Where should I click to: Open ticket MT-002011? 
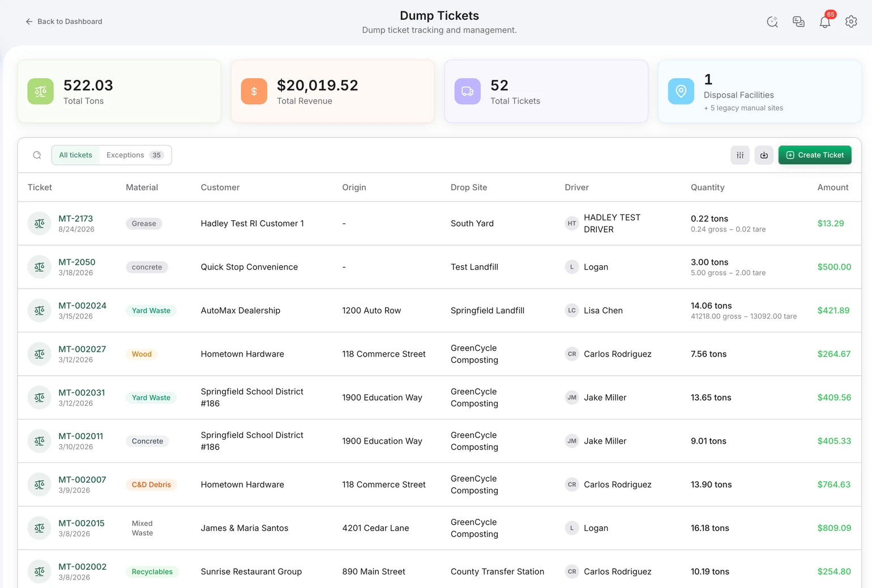click(81, 436)
